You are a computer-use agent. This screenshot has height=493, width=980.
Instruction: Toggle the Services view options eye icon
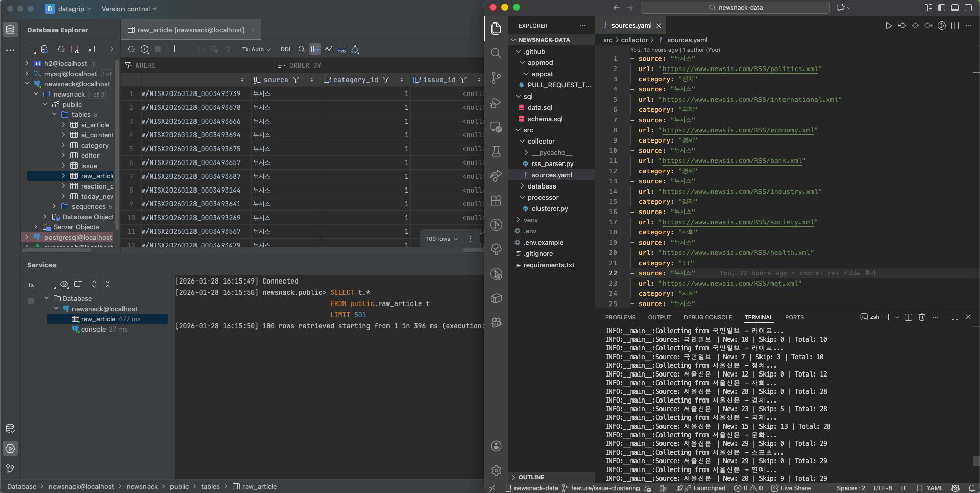coord(64,285)
